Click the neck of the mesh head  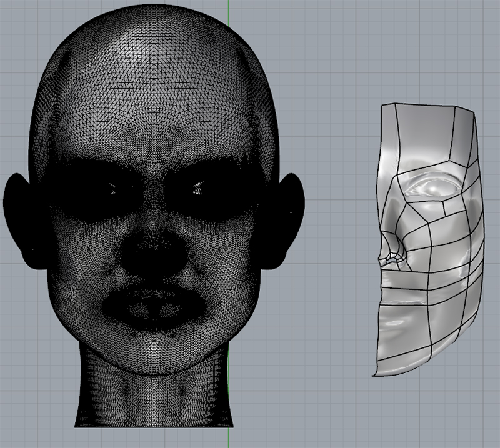pyautogui.click(x=154, y=400)
